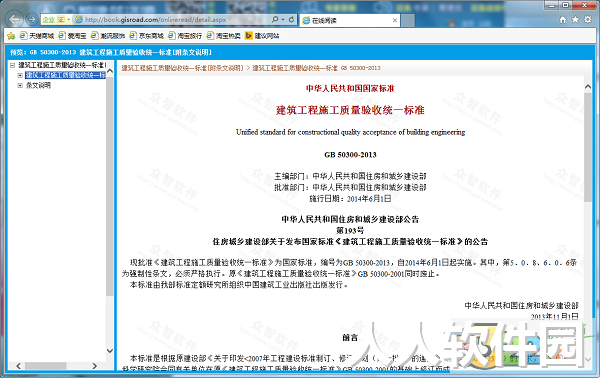Collapse the root 建筑工程施工质量验收统一标准 tree node
Viewport: 600px width, 378px height.
click(12, 65)
